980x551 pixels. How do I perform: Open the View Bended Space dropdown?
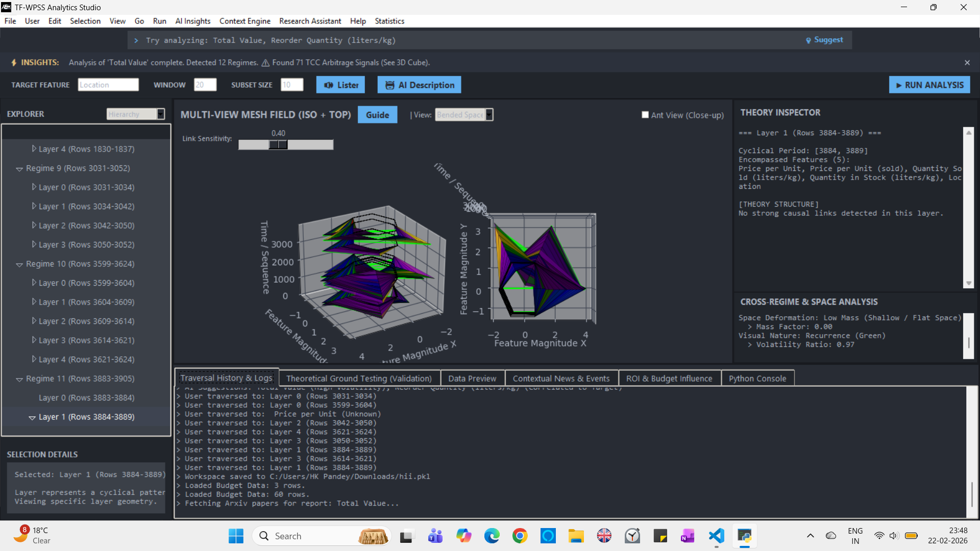tap(489, 115)
